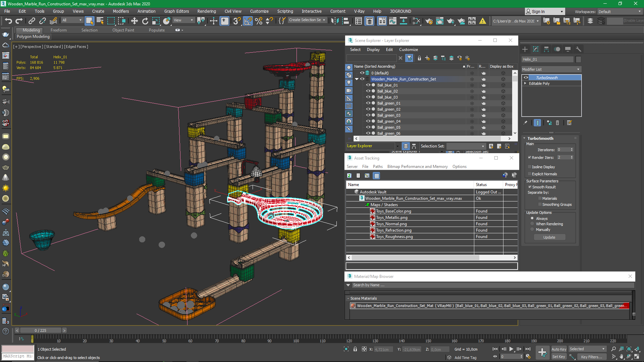The height and width of the screenshot is (362, 644).
Task: Click the Update button in TurboSmooth
Action: tap(549, 237)
